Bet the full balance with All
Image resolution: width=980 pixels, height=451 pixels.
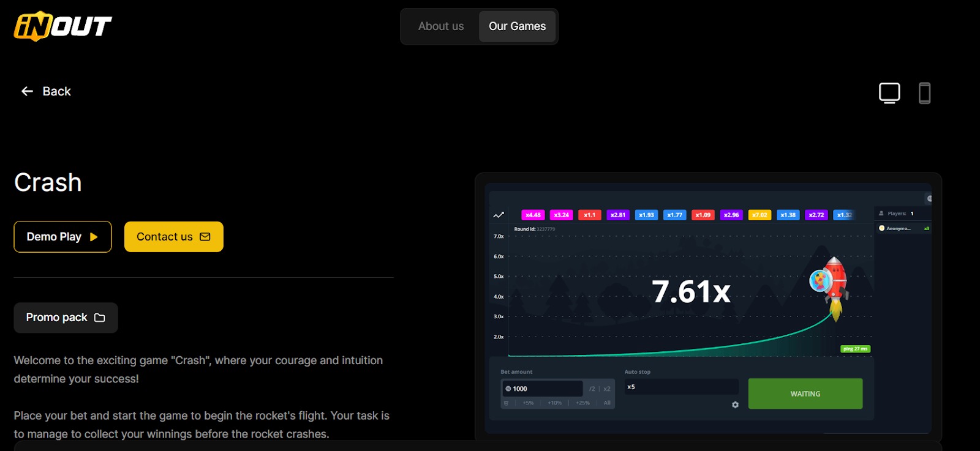tap(607, 403)
